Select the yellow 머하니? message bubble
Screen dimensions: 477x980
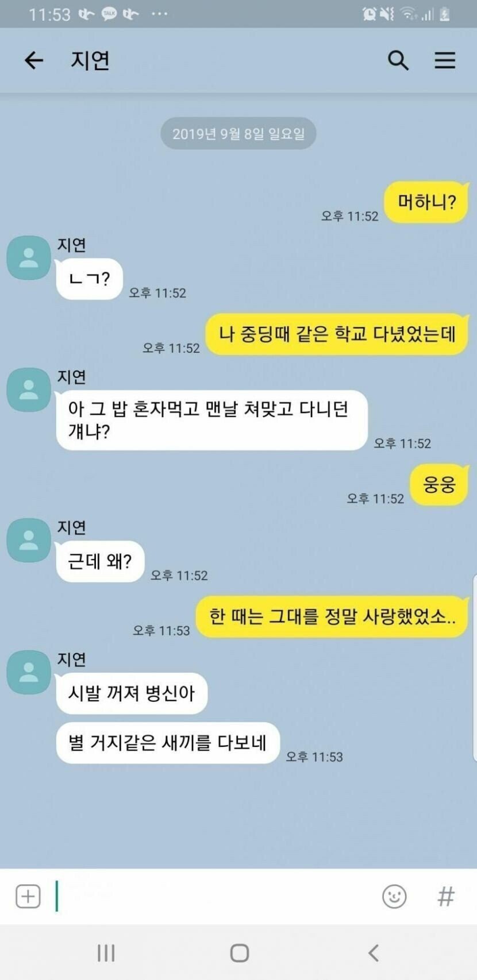point(426,202)
